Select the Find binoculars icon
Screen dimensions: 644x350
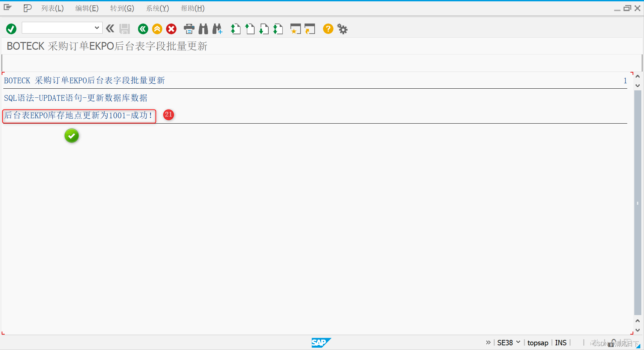(203, 29)
